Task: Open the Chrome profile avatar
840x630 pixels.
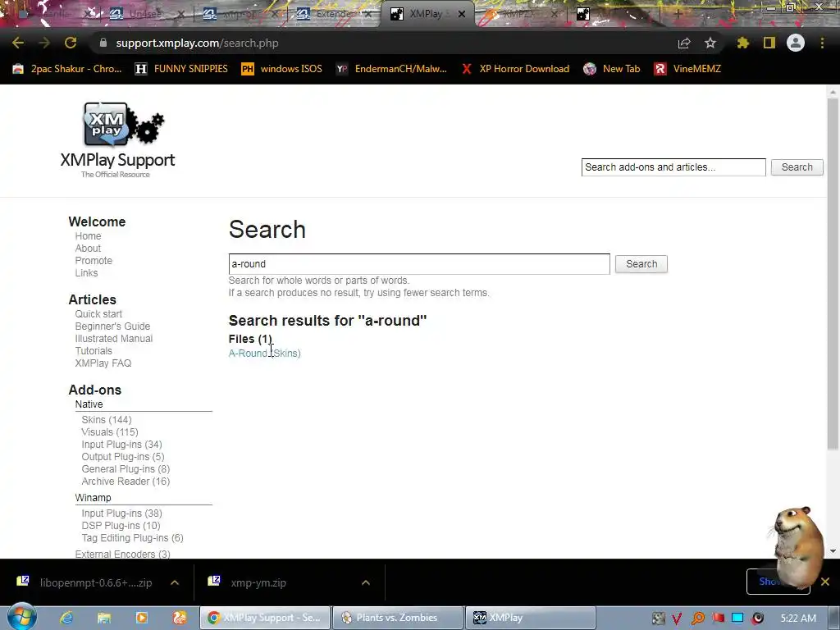Action: point(796,43)
